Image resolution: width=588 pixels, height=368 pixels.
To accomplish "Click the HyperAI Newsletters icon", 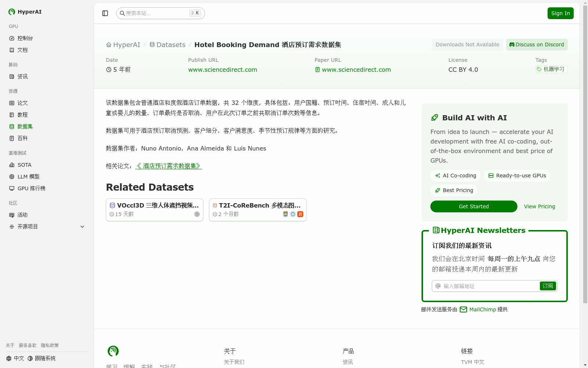I will click(x=436, y=230).
